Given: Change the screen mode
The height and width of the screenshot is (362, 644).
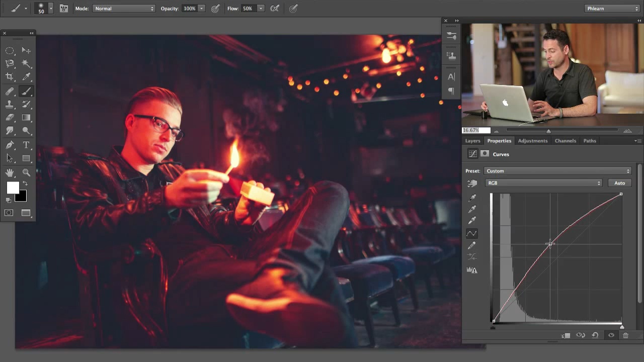Looking at the screenshot, I should (26, 213).
